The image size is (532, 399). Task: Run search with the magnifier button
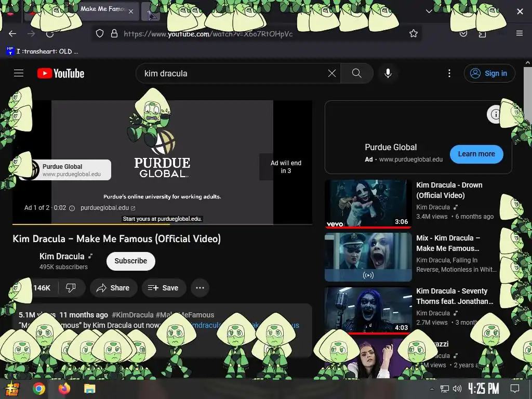pos(356,73)
